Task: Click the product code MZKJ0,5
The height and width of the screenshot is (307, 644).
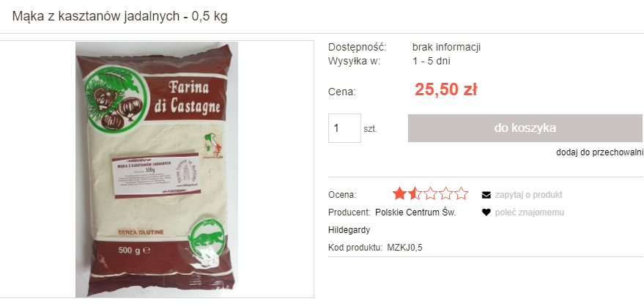Action: [404, 248]
